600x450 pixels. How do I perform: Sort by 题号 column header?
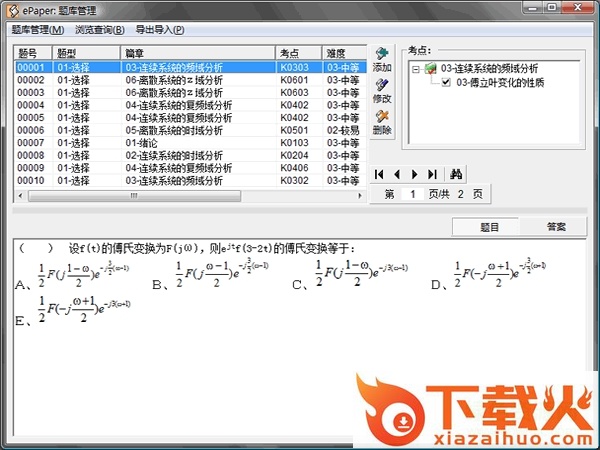33,53
